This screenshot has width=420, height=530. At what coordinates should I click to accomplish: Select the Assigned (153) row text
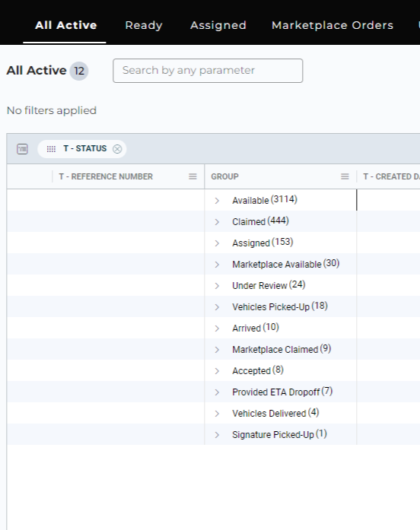click(262, 243)
